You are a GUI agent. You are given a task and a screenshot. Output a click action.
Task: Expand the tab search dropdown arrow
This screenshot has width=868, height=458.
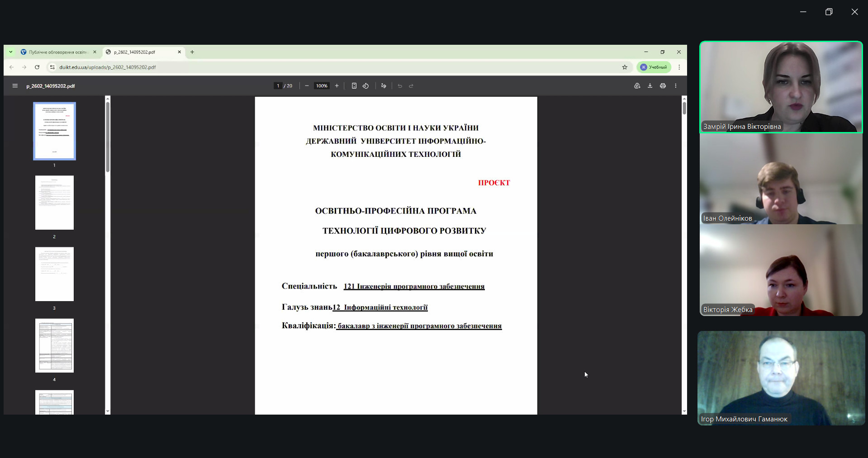coord(11,52)
